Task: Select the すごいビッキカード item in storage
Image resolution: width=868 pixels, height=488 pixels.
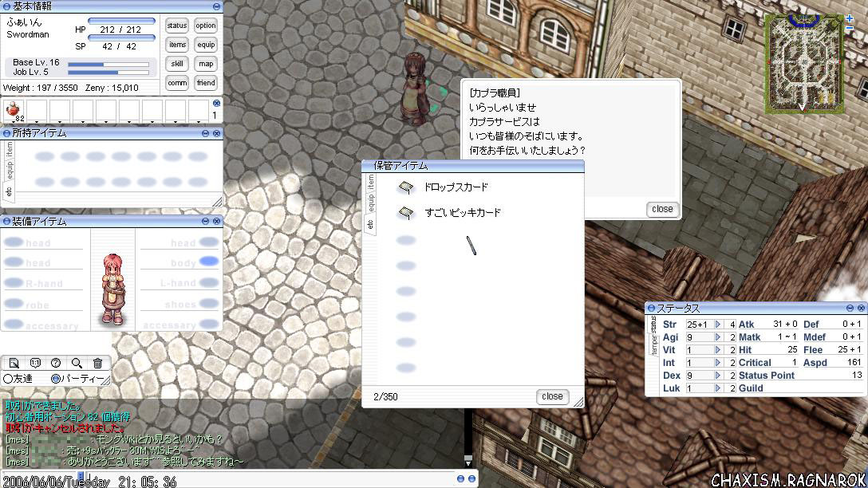Action: pos(462,213)
